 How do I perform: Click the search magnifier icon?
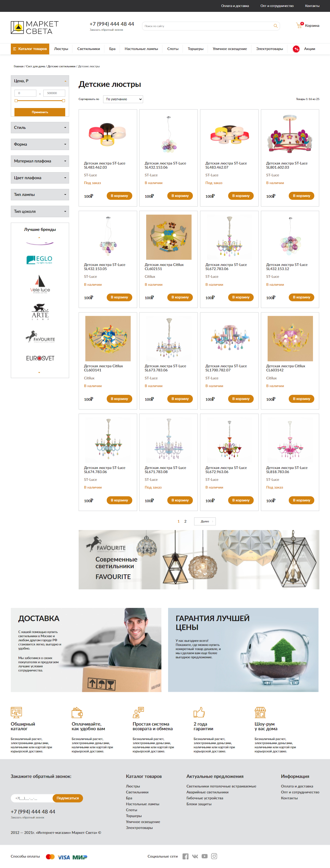(275, 26)
